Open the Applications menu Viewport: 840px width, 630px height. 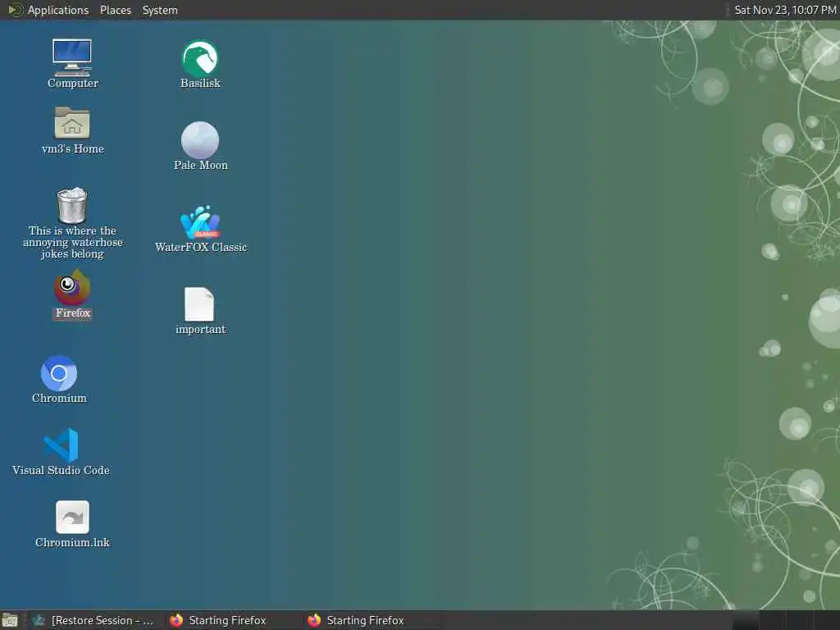[x=58, y=10]
